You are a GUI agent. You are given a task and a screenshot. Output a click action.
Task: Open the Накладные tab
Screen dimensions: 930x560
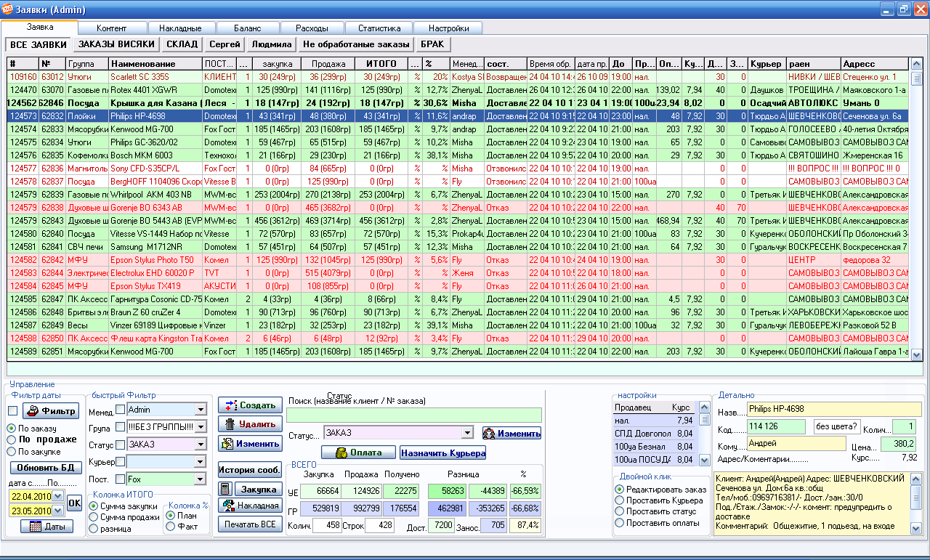tap(179, 28)
